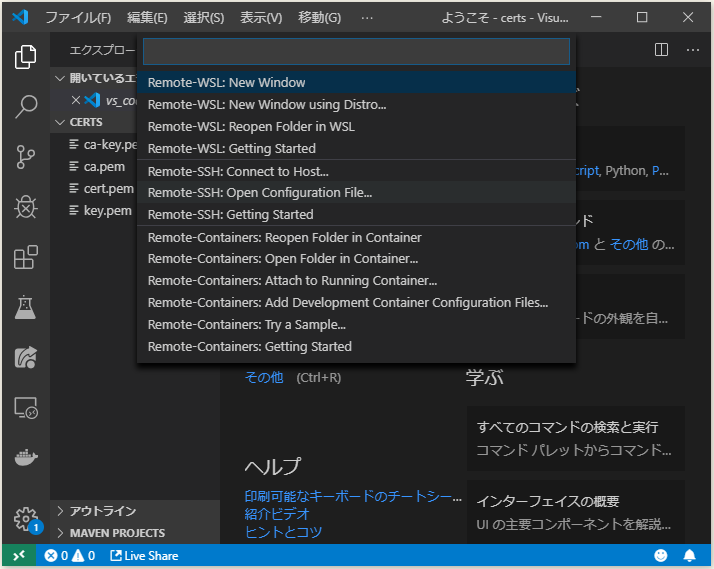Click the blue その他 link in the customize card
Image resolution: width=714 pixels, height=569 pixels.
(x=629, y=244)
